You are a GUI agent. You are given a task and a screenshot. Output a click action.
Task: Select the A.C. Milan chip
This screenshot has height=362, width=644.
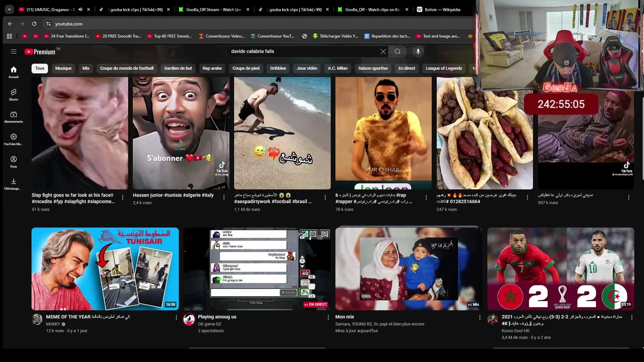tap(338, 68)
